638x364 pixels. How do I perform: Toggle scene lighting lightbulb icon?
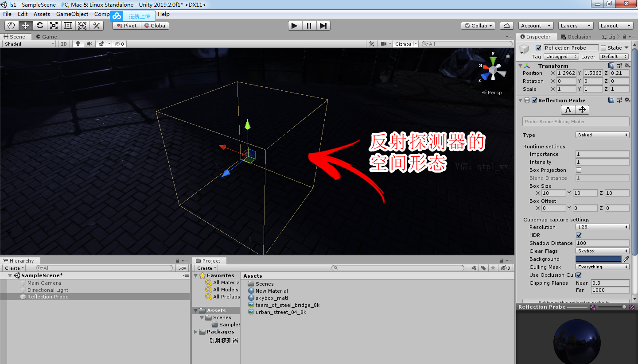point(78,44)
